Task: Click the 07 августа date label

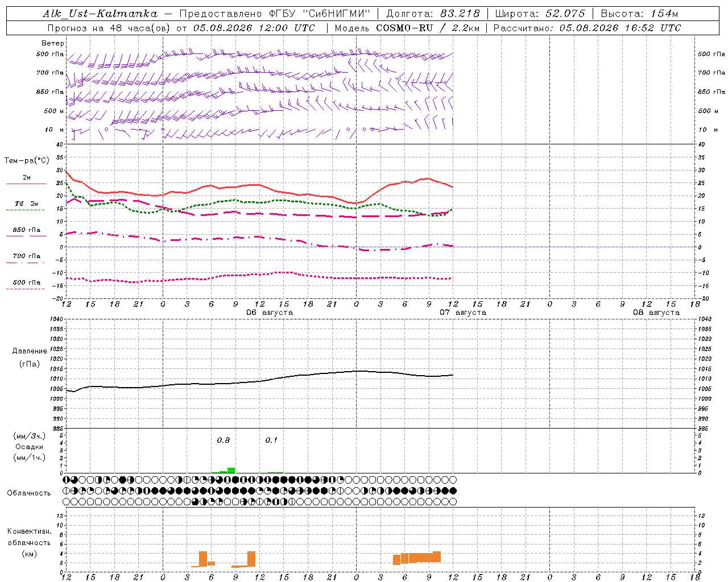Action: pos(463,313)
